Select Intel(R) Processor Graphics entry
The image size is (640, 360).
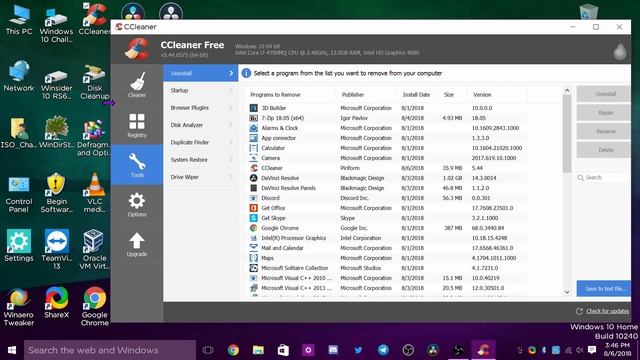[x=386, y=238]
